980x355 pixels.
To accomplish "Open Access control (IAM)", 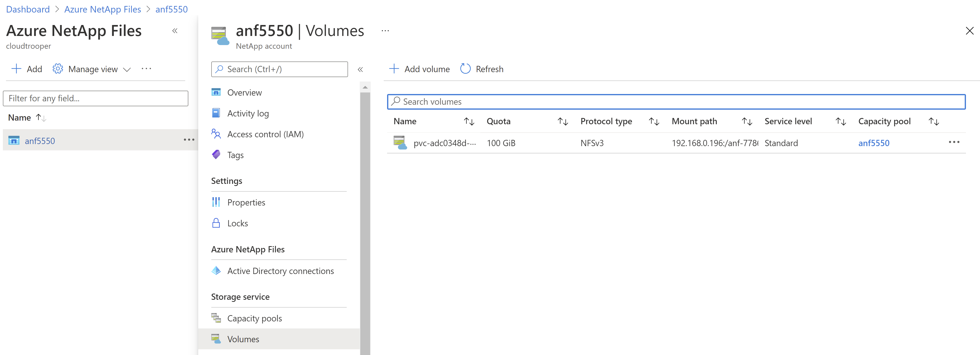I will click(265, 134).
